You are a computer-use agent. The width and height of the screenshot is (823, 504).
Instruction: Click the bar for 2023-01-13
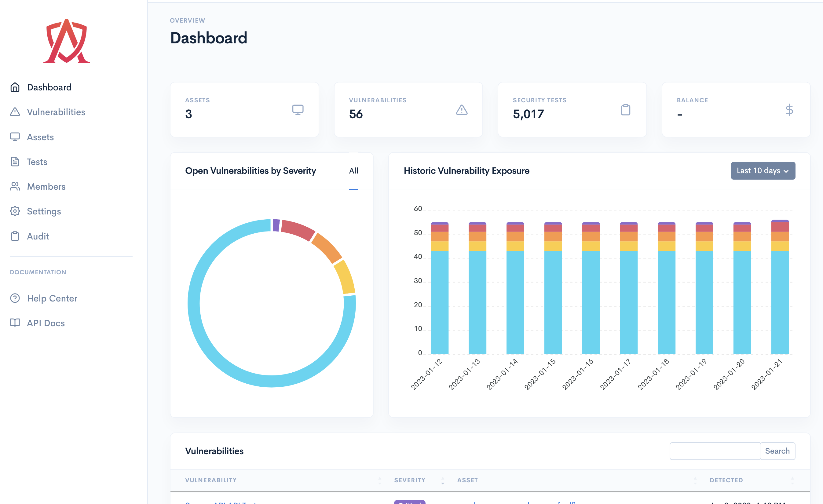(x=477, y=288)
